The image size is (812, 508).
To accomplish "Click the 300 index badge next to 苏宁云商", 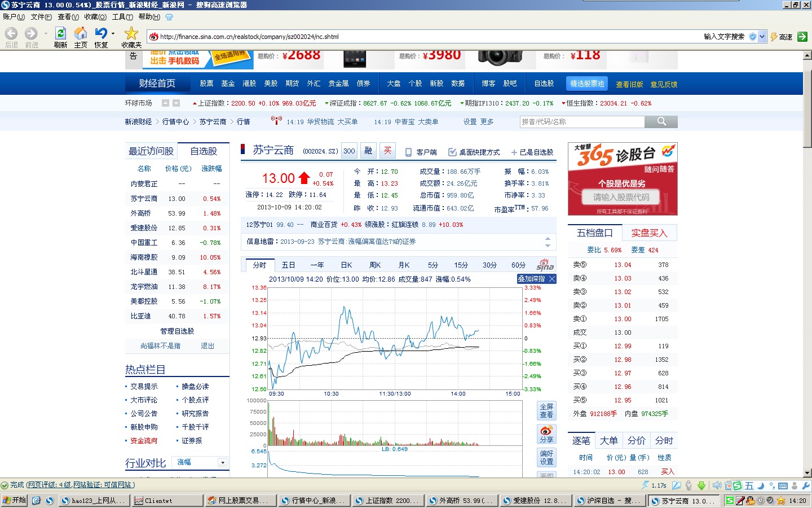I will tap(349, 151).
